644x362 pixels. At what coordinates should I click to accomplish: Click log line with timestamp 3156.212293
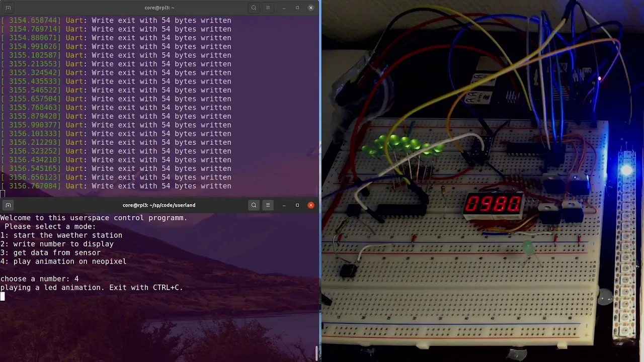[x=116, y=142]
